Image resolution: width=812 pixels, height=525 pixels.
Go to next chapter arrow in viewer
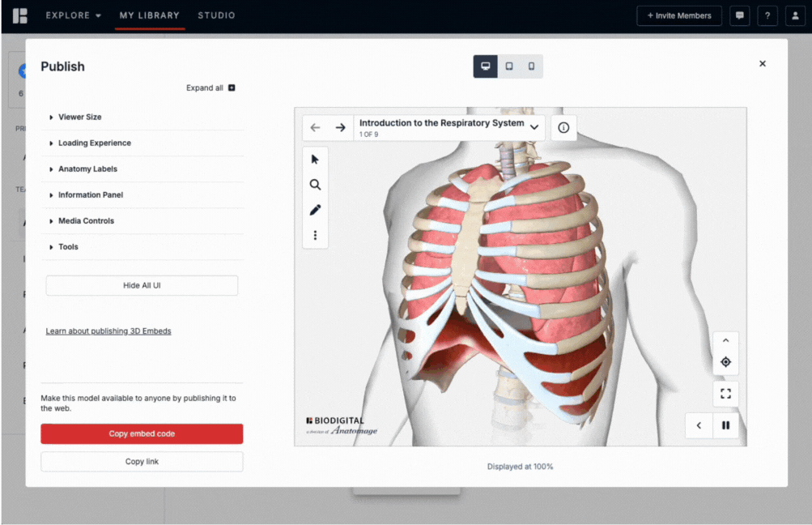pyautogui.click(x=340, y=127)
